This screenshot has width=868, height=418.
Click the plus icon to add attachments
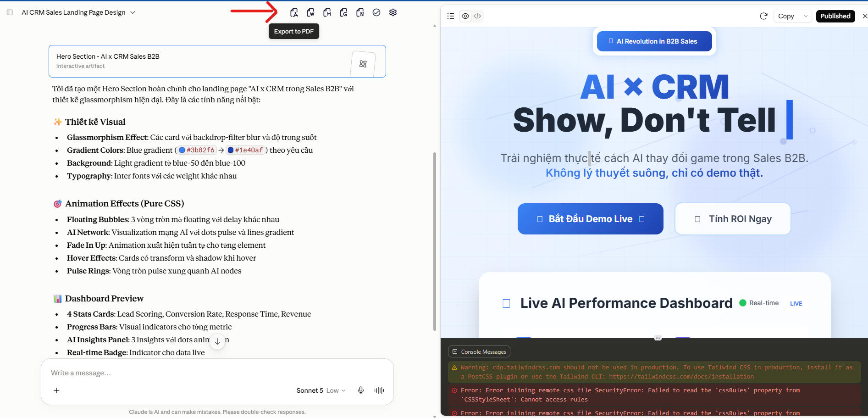56,390
